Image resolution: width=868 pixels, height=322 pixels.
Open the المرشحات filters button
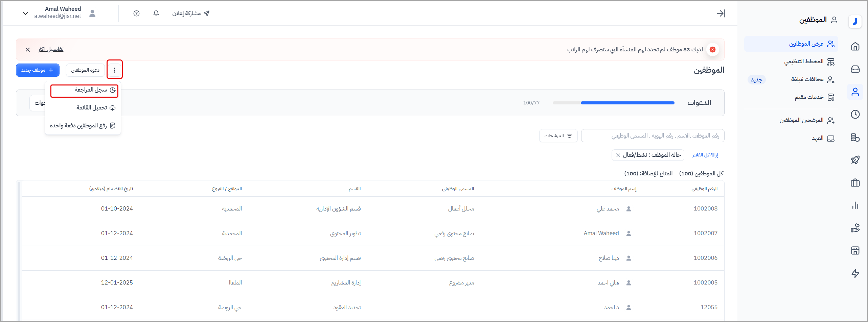pyautogui.click(x=558, y=136)
